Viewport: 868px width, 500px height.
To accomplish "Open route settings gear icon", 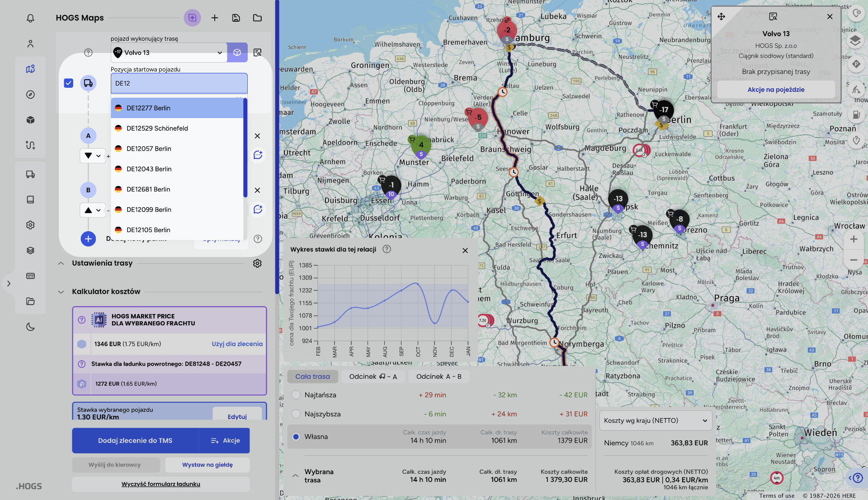I will point(257,263).
